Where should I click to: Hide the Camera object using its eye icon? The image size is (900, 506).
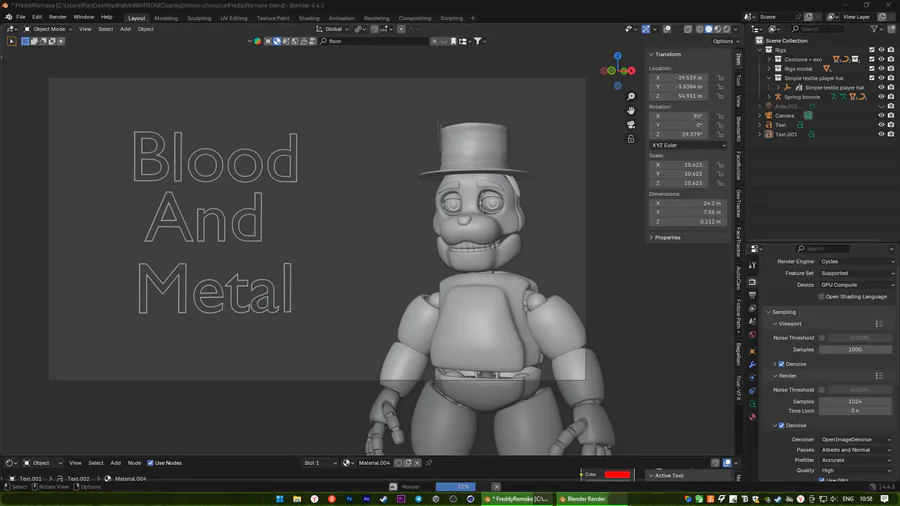(x=882, y=115)
